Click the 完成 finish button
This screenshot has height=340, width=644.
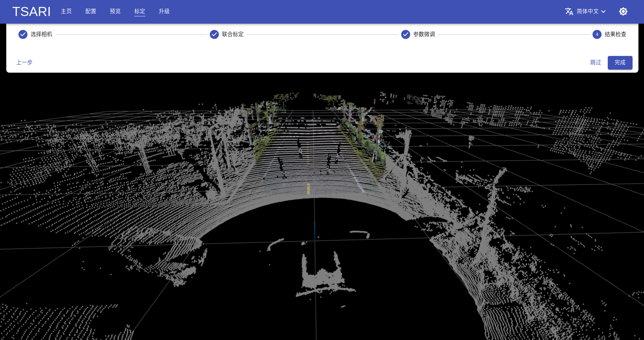point(620,63)
